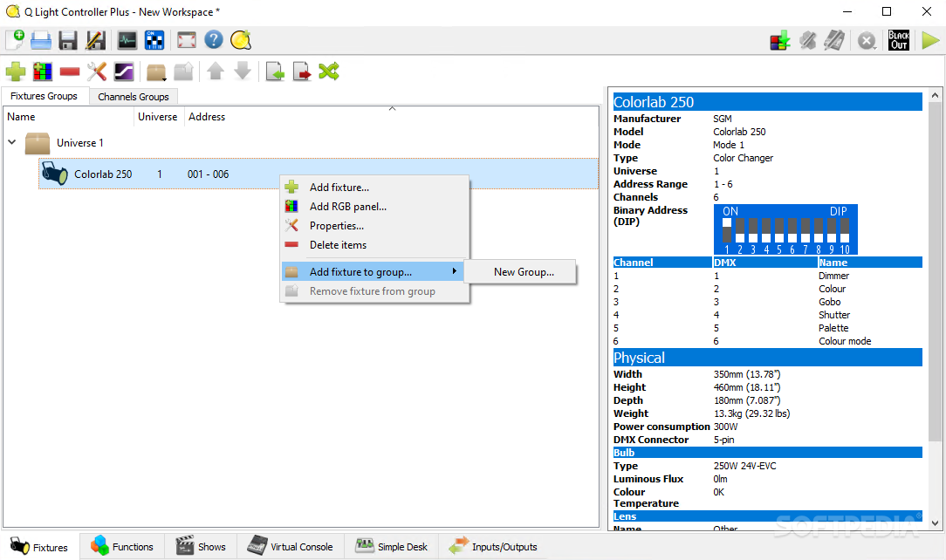Start operate mode with green play icon
946x560 pixels.
[930, 40]
